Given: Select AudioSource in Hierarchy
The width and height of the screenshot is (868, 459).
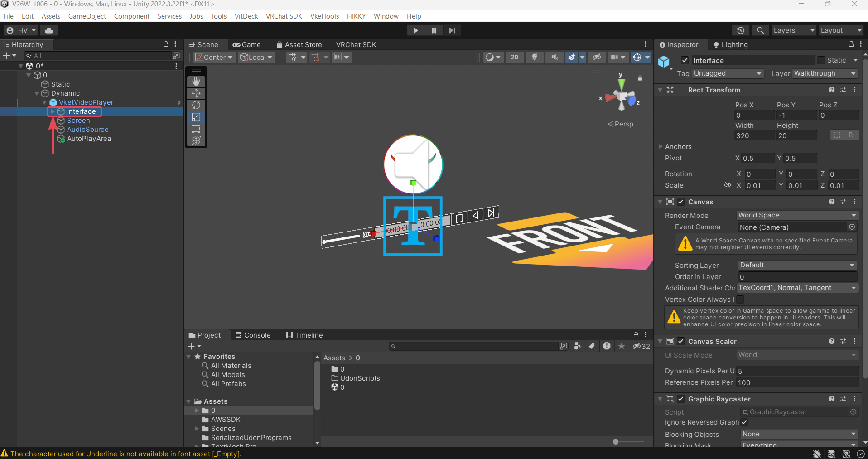Looking at the screenshot, I should (x=87, y=130).
